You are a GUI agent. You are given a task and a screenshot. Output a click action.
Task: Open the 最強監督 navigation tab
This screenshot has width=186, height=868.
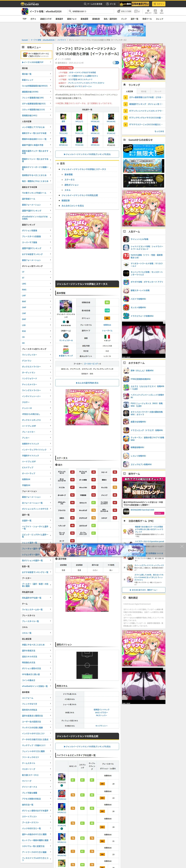(96, 19)
